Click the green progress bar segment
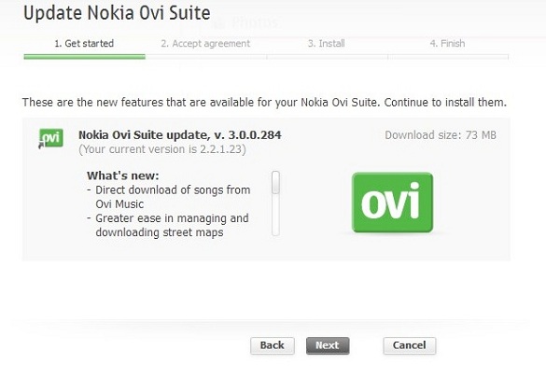This screenshot has width=546, height=392. [x=85, y=57]
